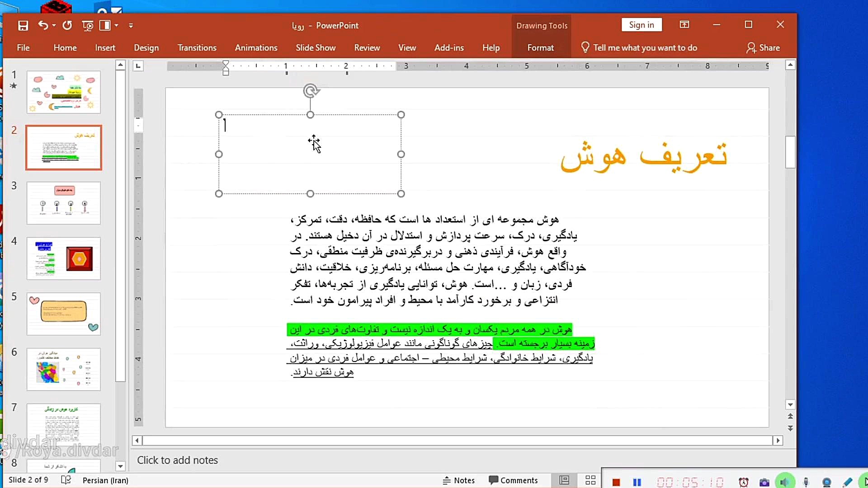The image size is (868, 488).
Task: Start slideshow from beginning icon in quick access
Action: [x=88, y=26]
